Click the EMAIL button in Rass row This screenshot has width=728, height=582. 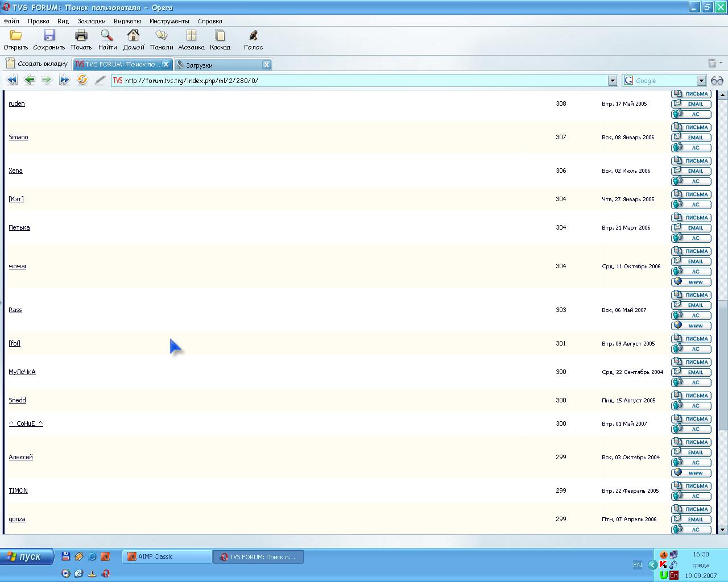coord(692,305)
